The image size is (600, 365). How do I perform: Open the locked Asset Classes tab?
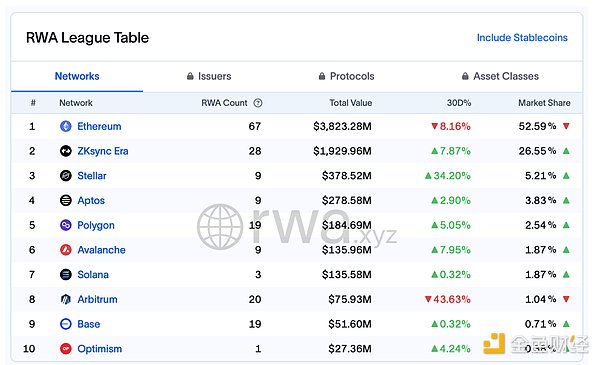pos(501,76)
